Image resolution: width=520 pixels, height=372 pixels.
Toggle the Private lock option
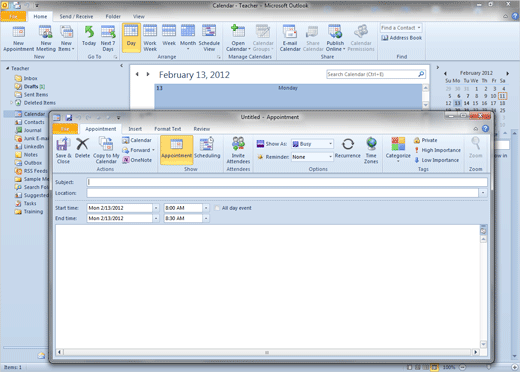point(426,140)
